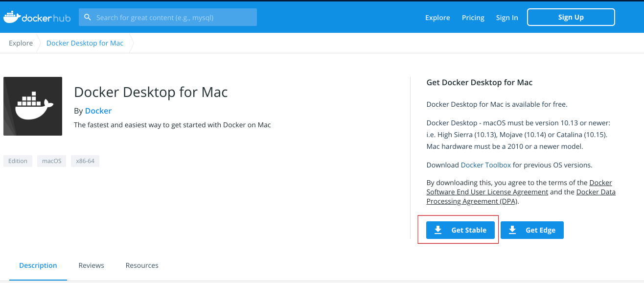This screenshot has height=283, width=644.
Task: Click Sign In in the header
Action: click(x=507, y=18)
